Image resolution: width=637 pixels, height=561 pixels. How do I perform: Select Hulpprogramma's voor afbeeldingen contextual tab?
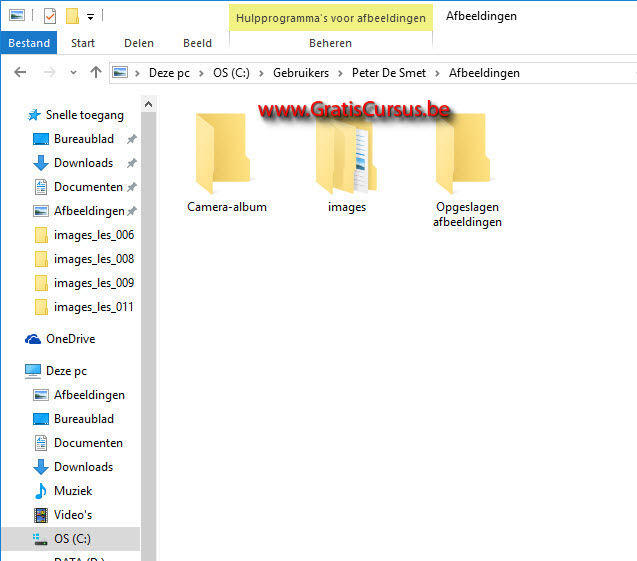pos(331,18)
